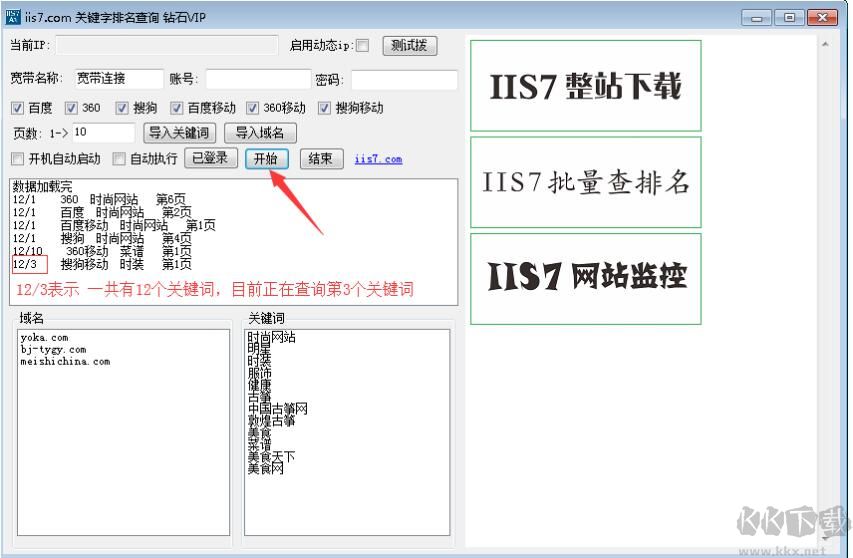This screenshot has height=558, width=853.
Task: Select keyword 服饰 in the 关键词 list
Action: 259,373
